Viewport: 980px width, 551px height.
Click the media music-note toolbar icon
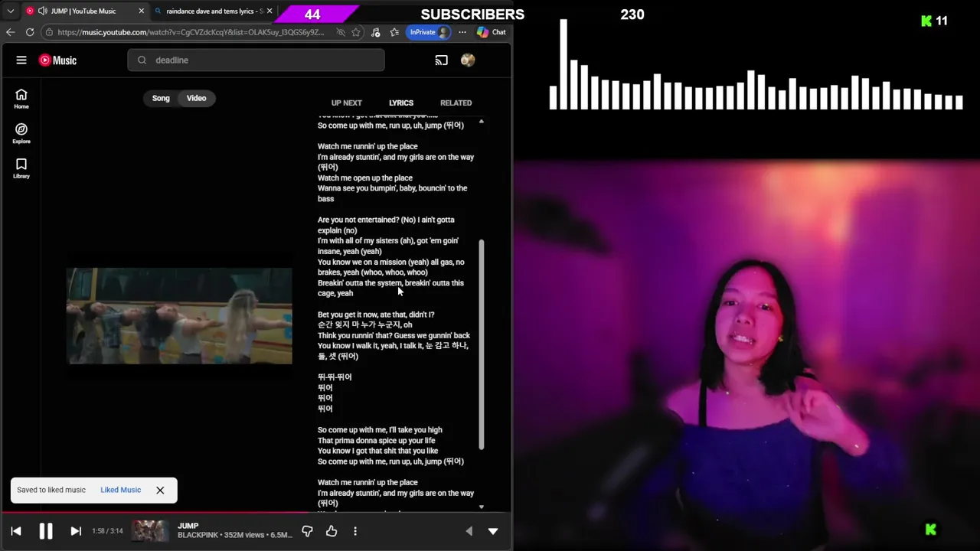pos(375,32)
